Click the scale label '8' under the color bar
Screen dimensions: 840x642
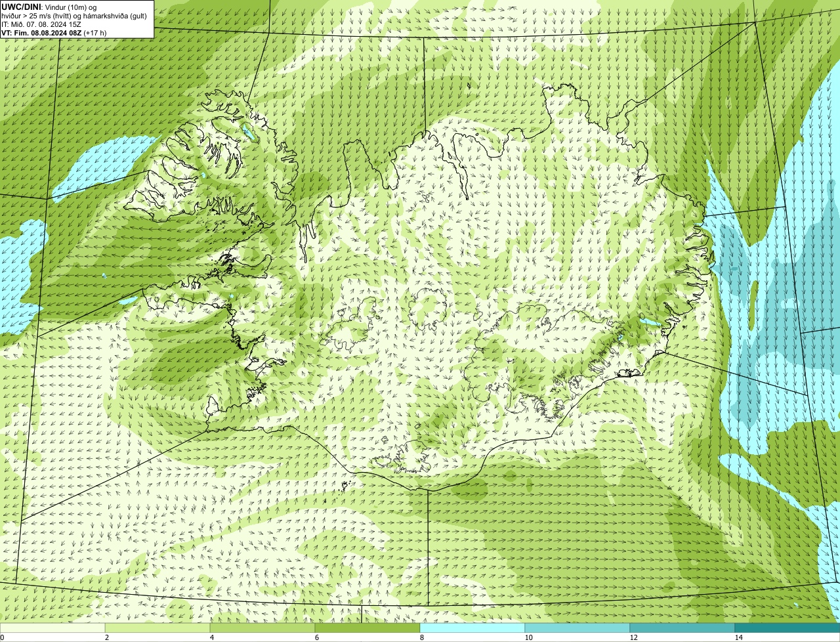(x=421, y=637)
